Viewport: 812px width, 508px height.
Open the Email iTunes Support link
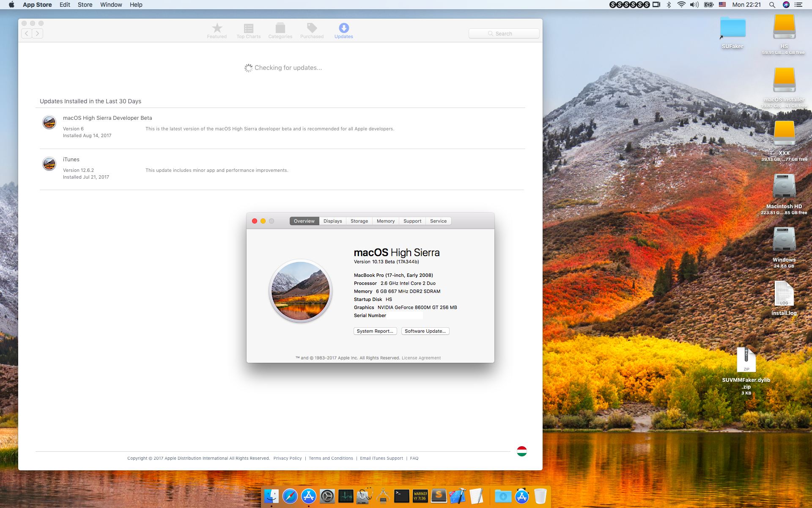point(381,458)
